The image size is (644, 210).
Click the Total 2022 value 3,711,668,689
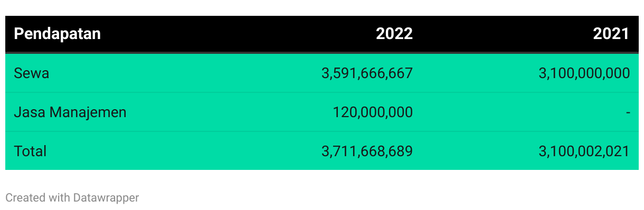(367, 151)
